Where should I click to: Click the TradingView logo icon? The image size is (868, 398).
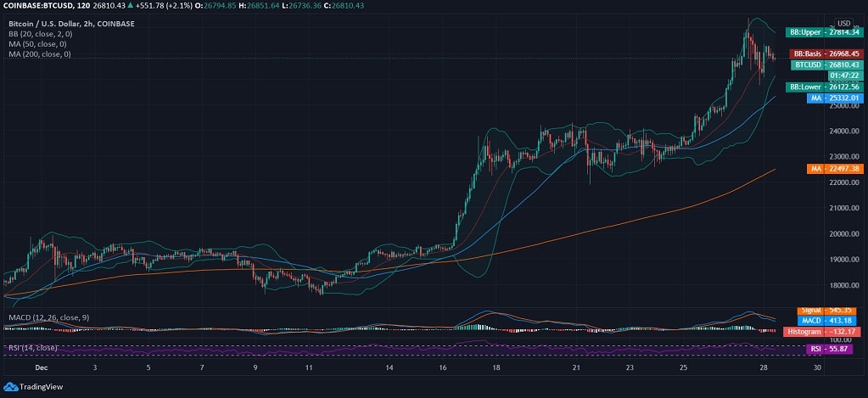click(10, 387)
